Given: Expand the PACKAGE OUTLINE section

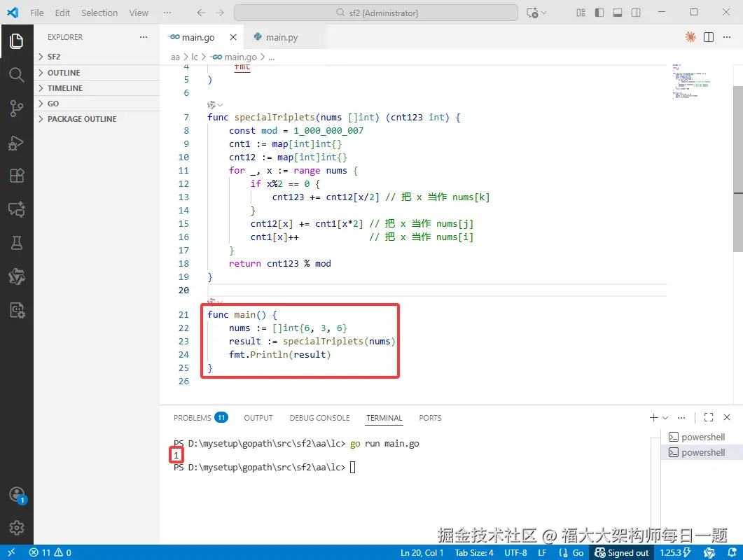Looking at the screenshot, I should click(97, 119).
